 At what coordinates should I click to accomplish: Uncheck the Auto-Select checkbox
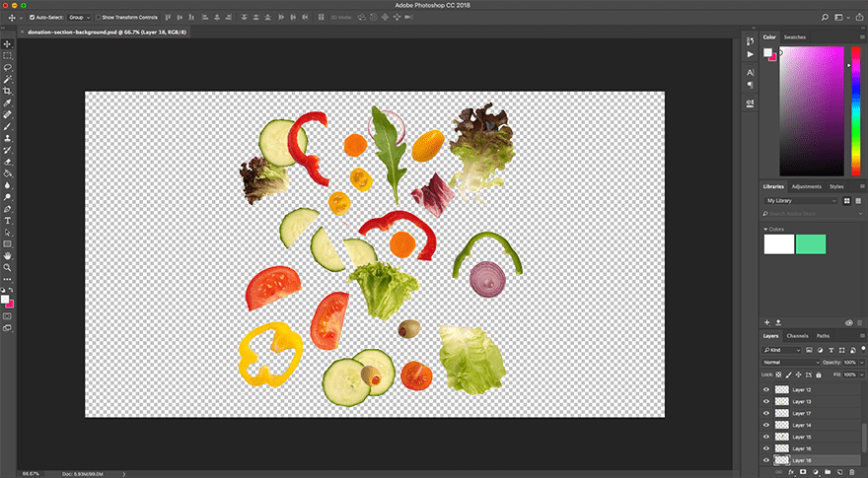pos(32,18)
